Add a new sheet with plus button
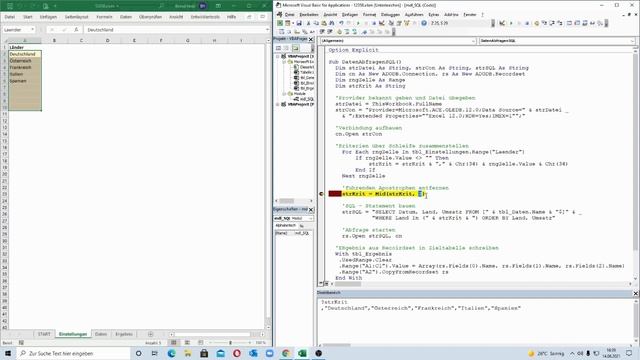This screenshot has height=360, width=640. pyautogui.click(x=150, y=334)
